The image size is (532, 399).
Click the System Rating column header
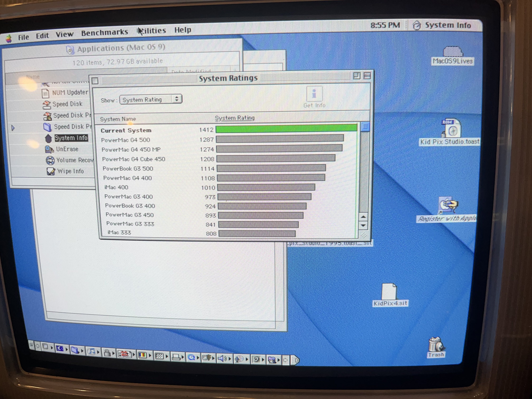(x=234, y=118)
